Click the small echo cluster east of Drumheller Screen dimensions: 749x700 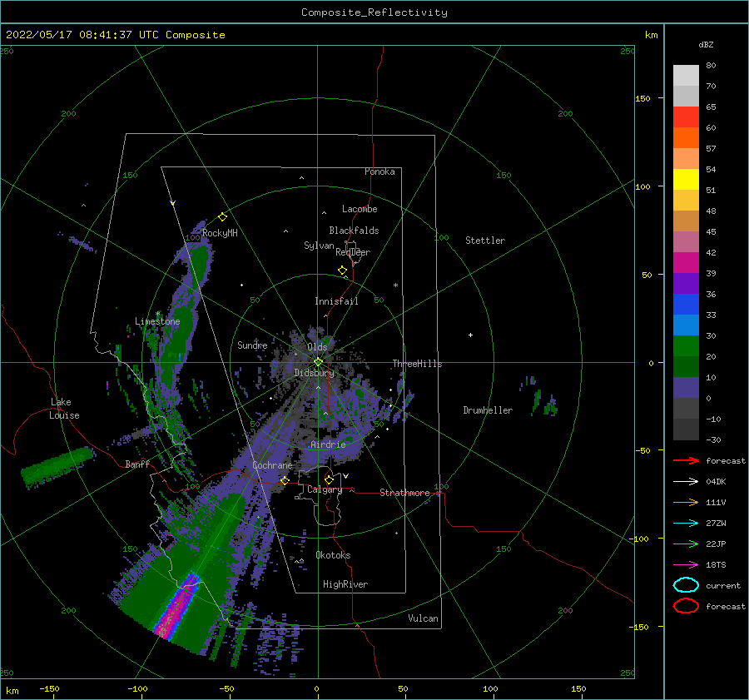(540, 396)
